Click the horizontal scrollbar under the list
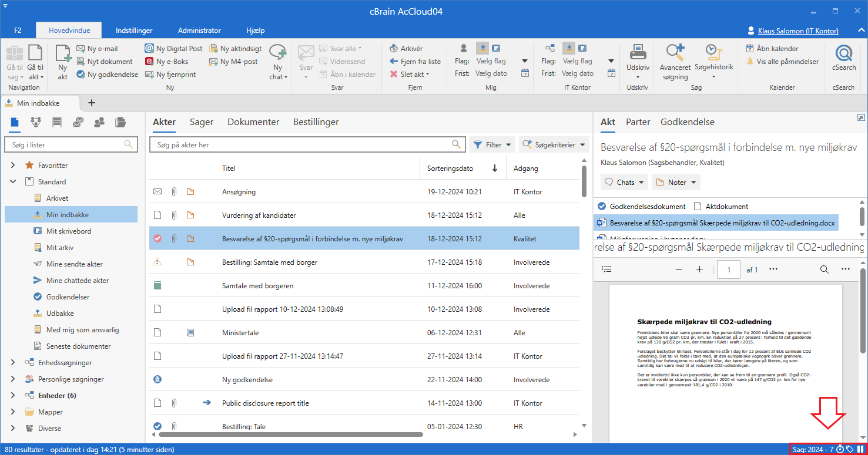868x455 pixels. (290, 435)
